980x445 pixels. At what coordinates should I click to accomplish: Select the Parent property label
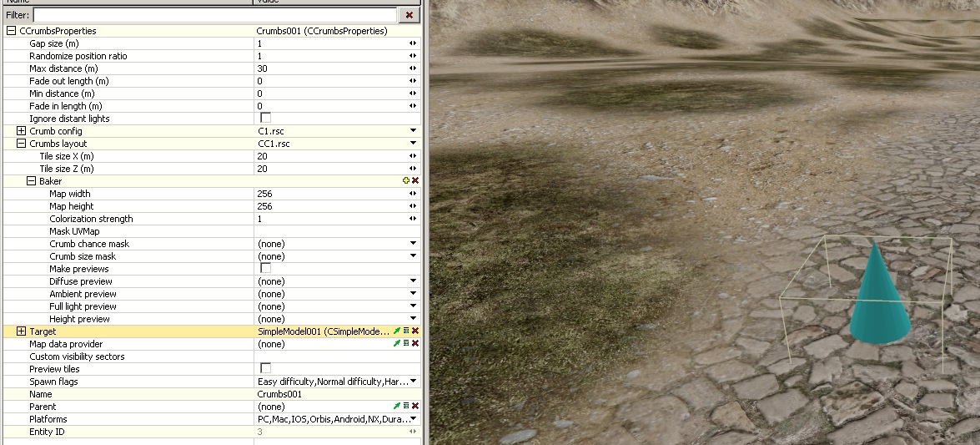(x=43, y=407)
